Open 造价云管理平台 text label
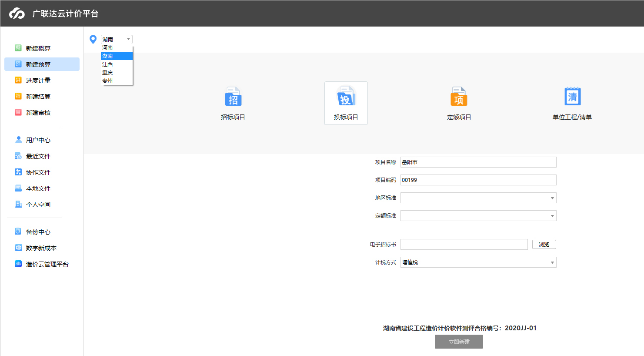 coord(47,264)
